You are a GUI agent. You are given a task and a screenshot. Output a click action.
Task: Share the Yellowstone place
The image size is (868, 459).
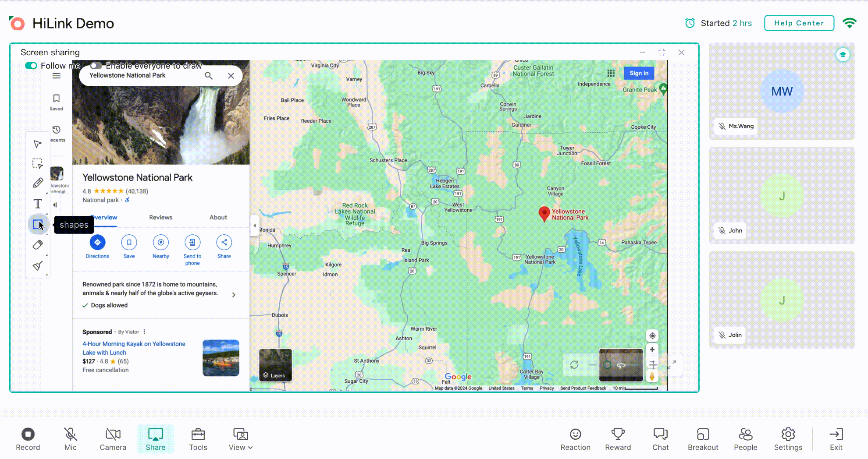[x=224, y=247]
